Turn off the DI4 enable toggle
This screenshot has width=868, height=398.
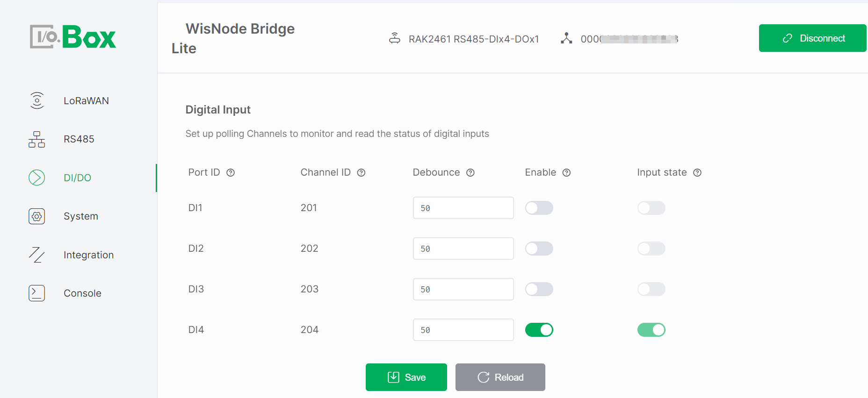pyautogui.click(x=539, y=330)
